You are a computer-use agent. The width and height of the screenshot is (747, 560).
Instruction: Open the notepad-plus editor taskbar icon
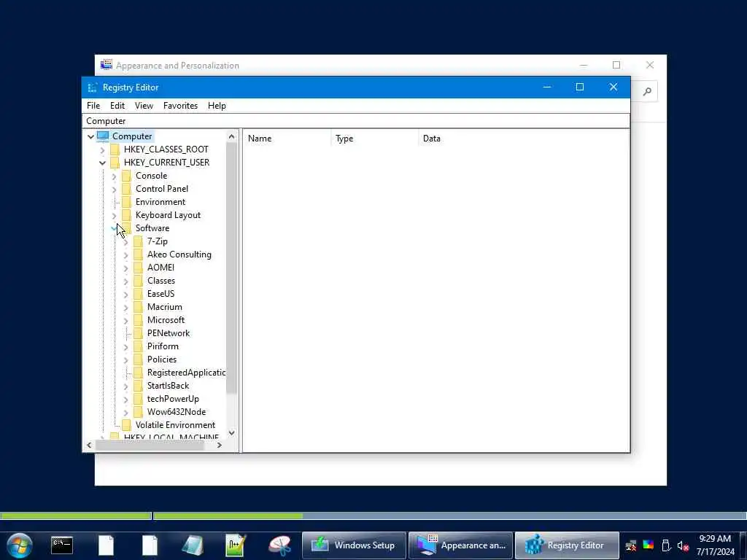236,545
